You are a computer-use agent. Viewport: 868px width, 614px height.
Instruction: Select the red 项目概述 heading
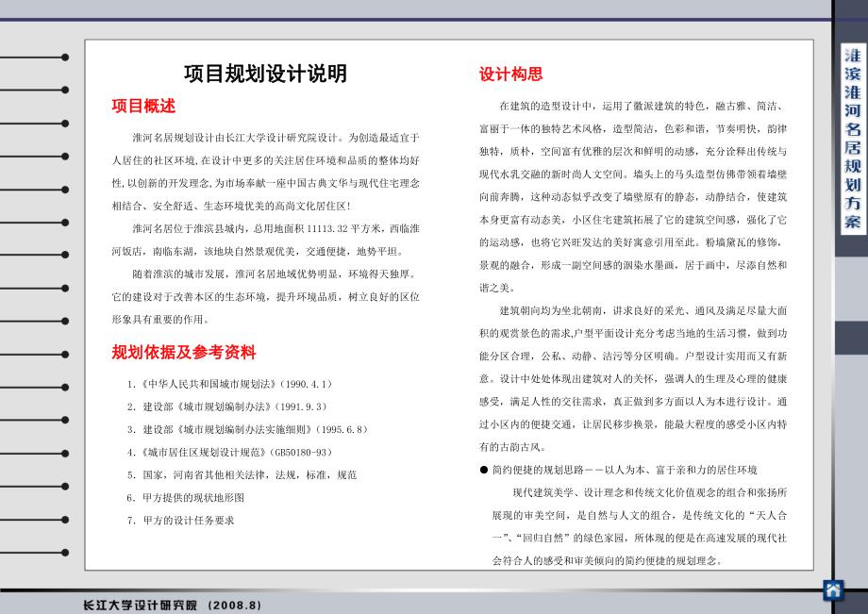point(143,107)
